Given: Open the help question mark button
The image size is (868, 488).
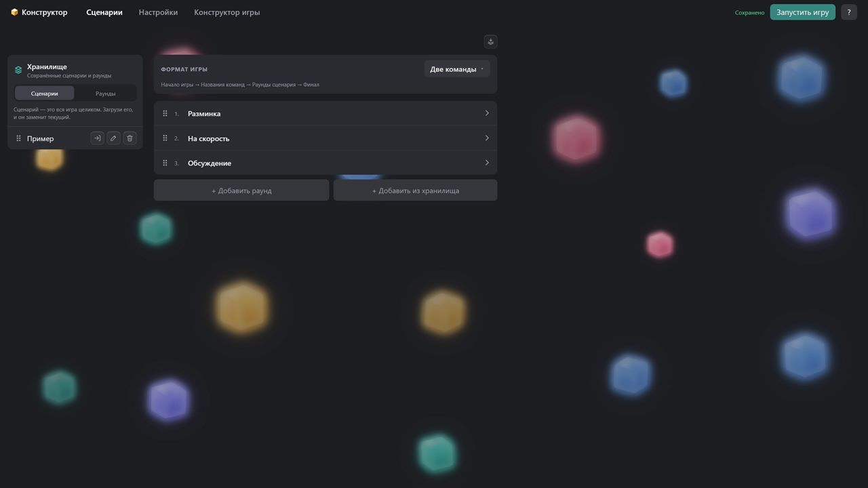Looking at the screenshot, I should 849,12.
